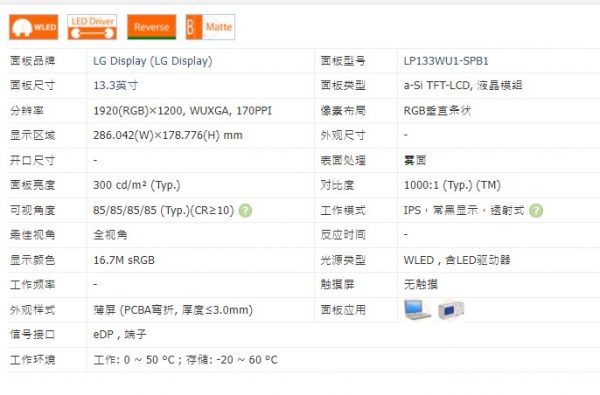Click the industrial device application icon

[451, 310]
